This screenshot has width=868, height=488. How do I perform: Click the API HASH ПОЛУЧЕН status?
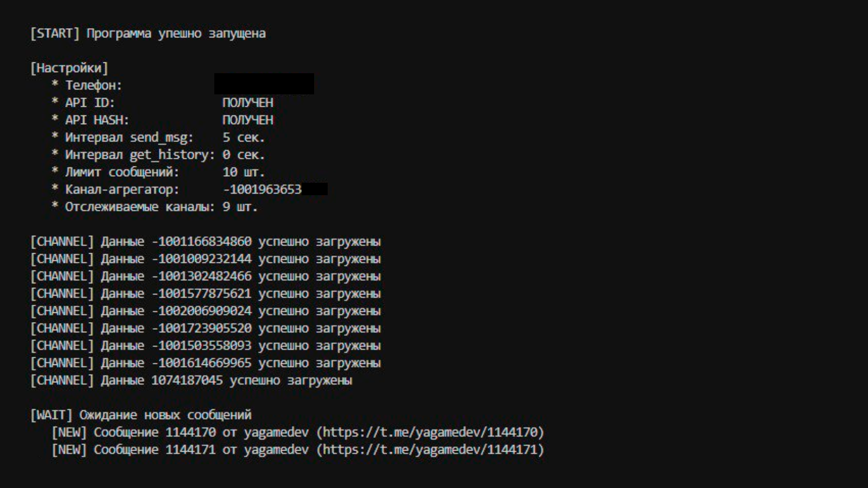[248, 120]
